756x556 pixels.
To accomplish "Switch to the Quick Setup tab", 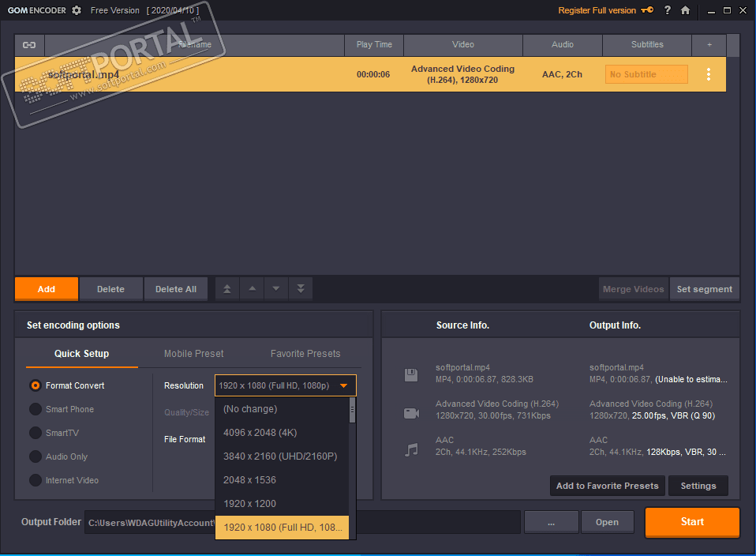I will point(81,354).
